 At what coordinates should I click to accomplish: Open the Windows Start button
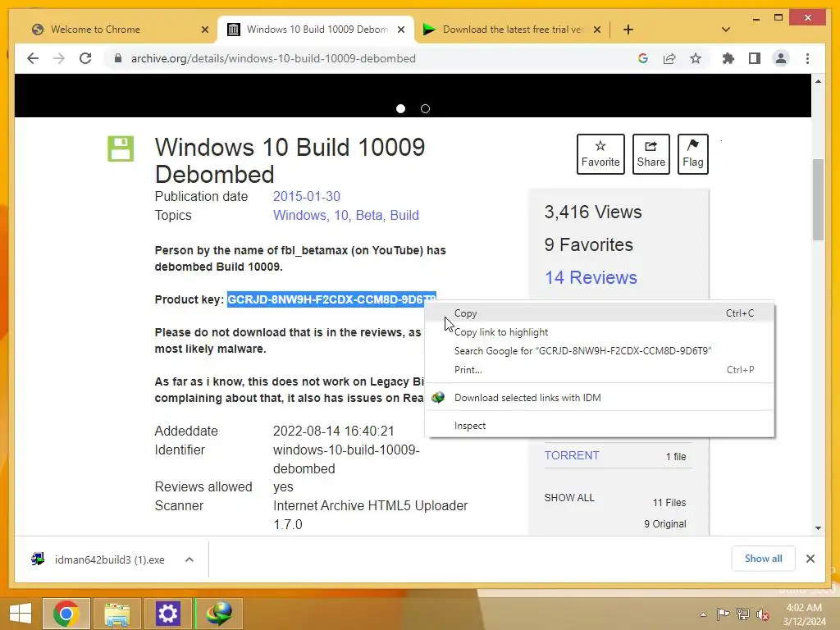pyautogui.click(x=20, y=614)
